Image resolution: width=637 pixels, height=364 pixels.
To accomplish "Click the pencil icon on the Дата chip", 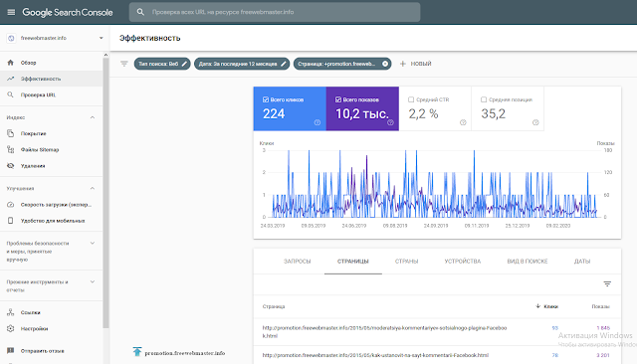I will 284,64.
